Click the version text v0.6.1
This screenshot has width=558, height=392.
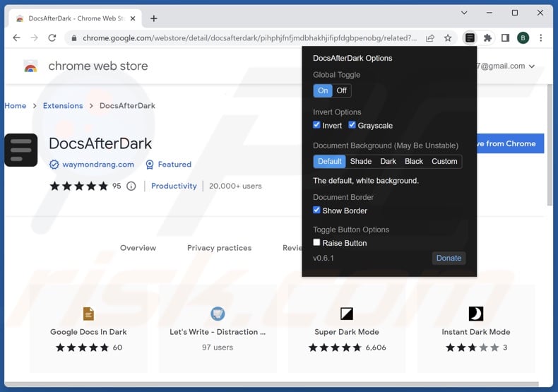click(323, 259)
